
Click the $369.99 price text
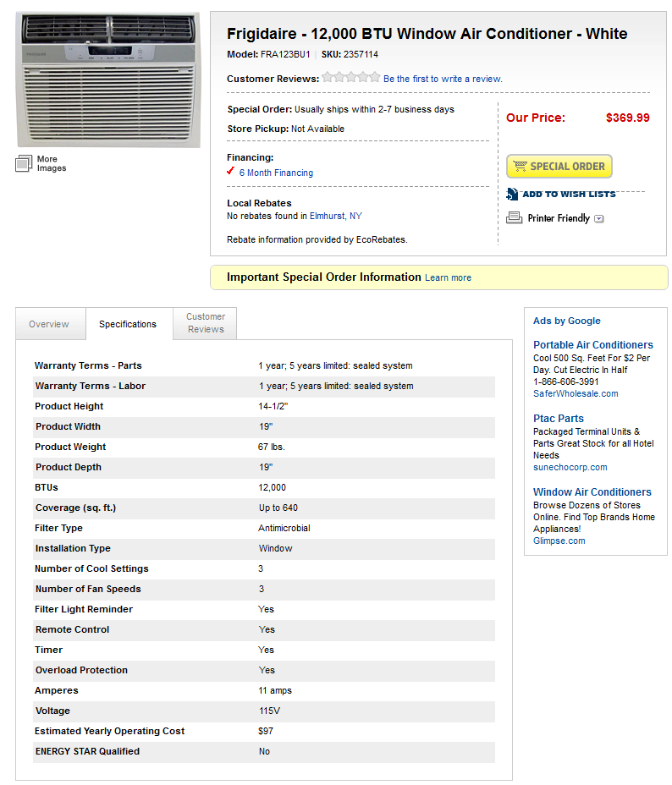[627, 118]
